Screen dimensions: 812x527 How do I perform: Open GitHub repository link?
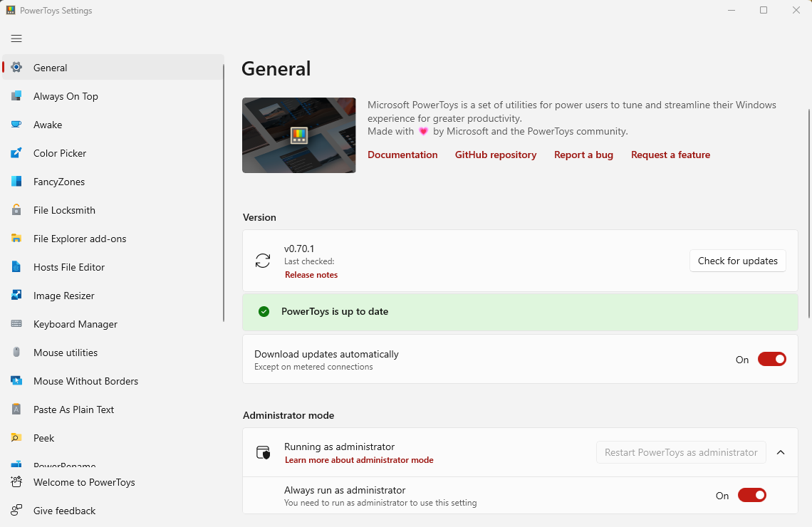[496, 155]
